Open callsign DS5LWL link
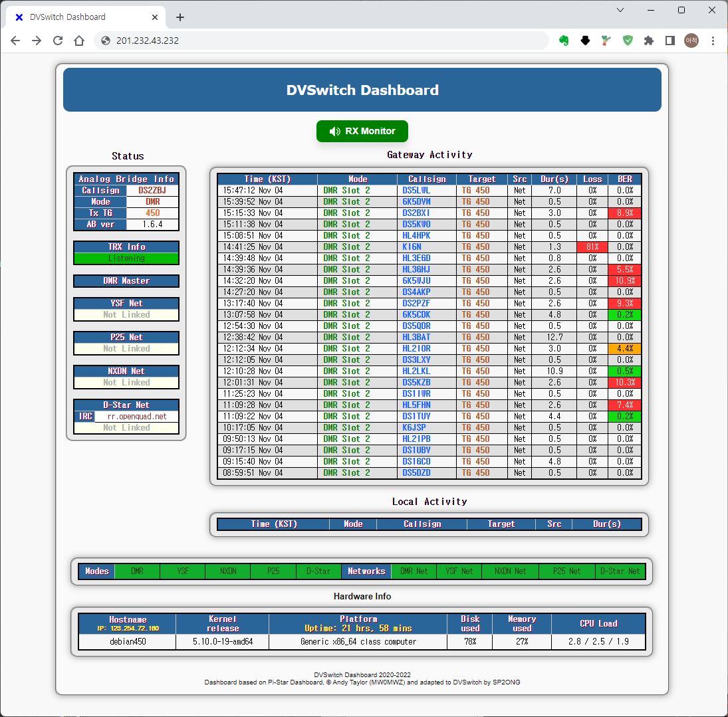Image resolution: width=728 pixels, height=717 pixels. pos(416,190)
